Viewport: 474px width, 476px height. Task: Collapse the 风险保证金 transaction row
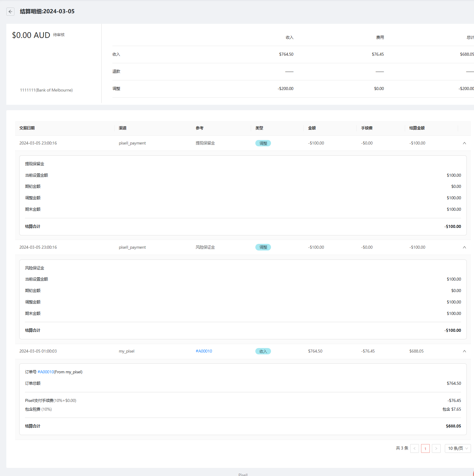[464, 247]
